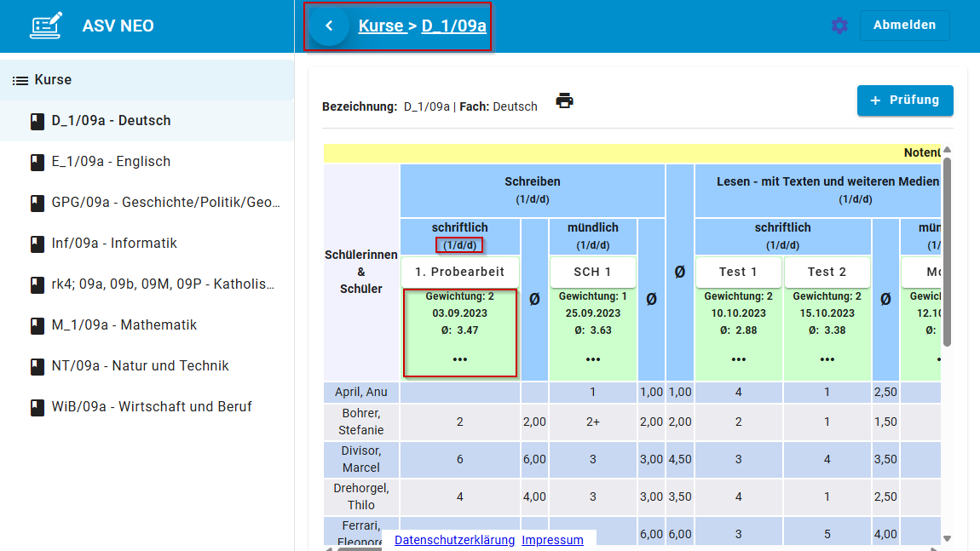This screenshot has width=980, height=551.
Task: Click the ASV NEO logo icon
Action: 46,26
